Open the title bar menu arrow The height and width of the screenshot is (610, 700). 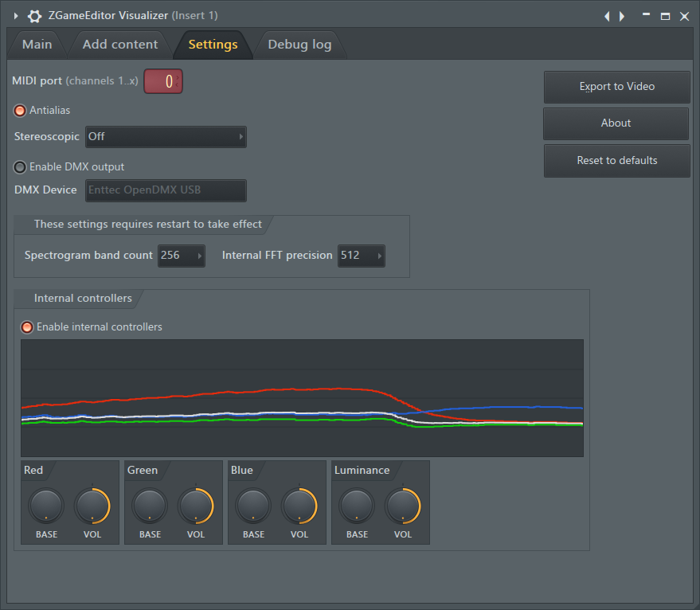click(x=15, y=16)
